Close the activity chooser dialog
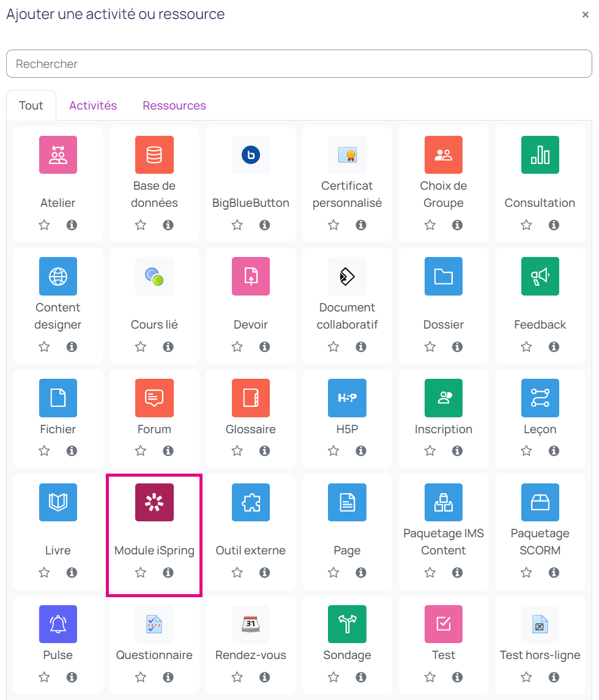Image resolution: width=599 pixels, height=700 pixels. pyautogui.click(x=585, y=15)
